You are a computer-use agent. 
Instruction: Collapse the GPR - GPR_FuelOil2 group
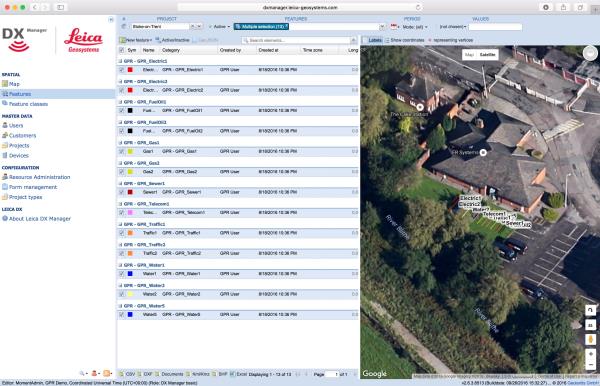click(120, 122)
